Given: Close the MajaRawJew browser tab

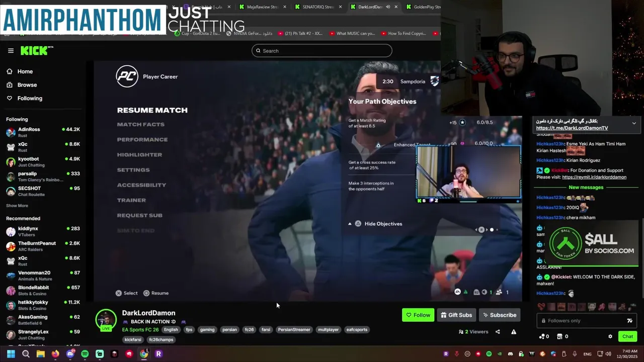Looking at the screenshot, I should click(285, 7).
